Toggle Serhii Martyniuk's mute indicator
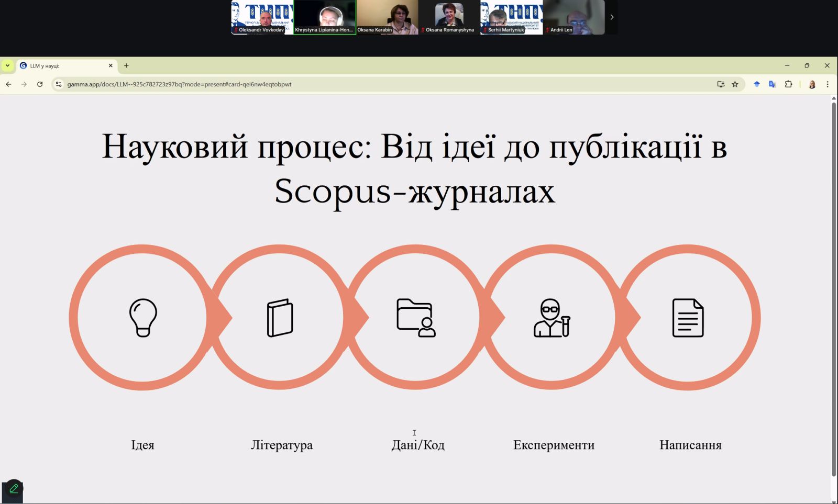838x504 pixels. pos(484,30)
